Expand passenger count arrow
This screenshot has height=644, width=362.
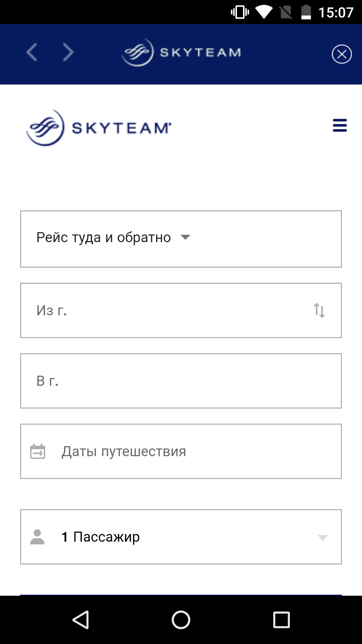tap(322, 537)
